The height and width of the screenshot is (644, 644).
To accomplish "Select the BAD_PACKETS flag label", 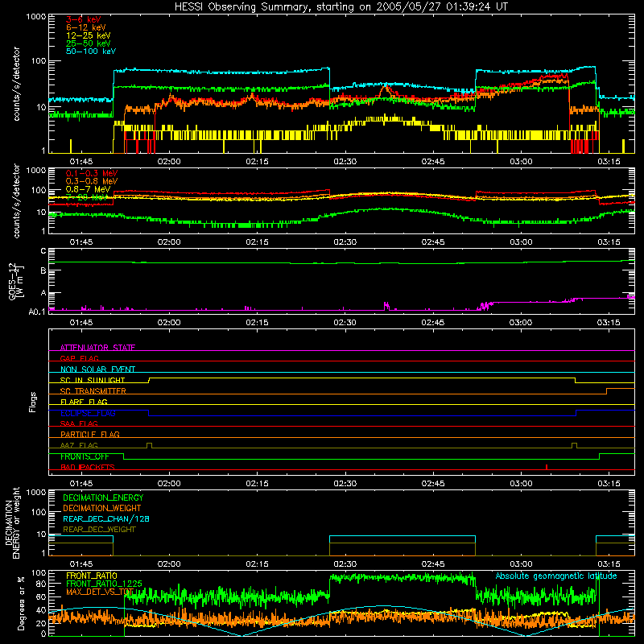I will (88, 467).
